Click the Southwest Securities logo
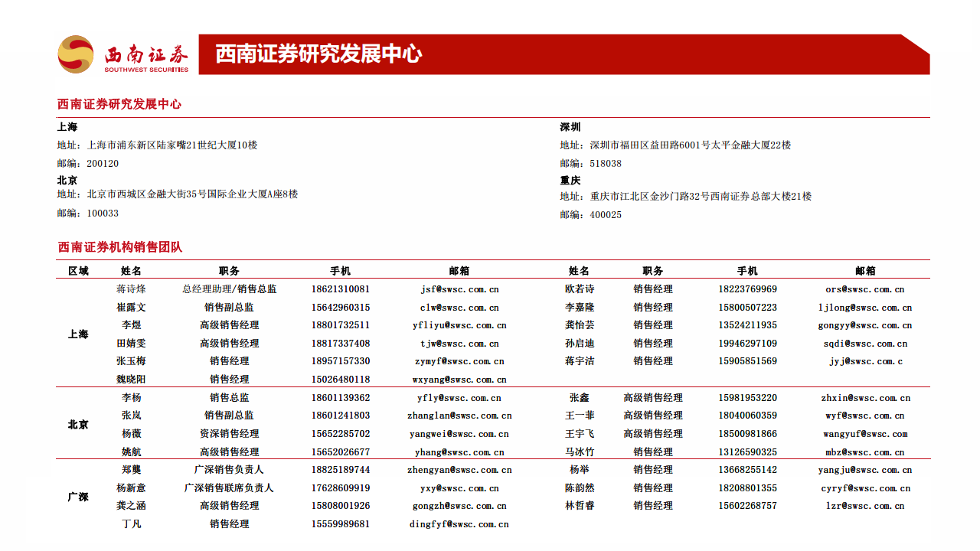 click(123, 55)
